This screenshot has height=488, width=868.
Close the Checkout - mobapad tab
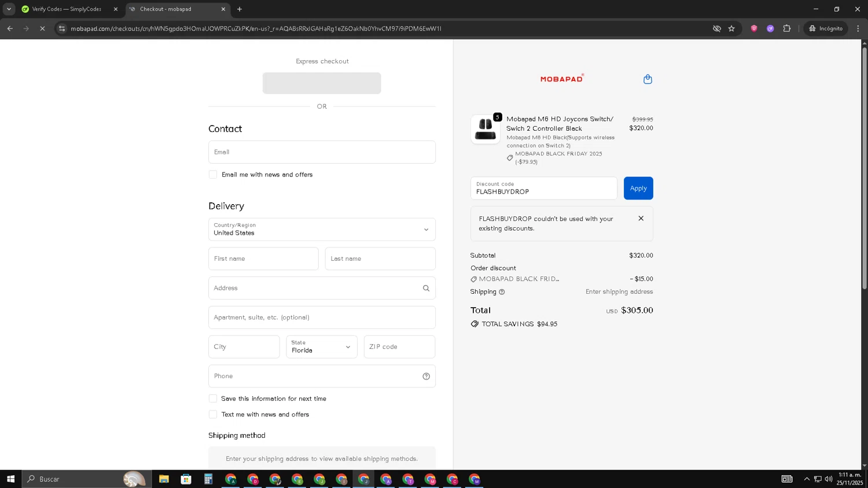click(x=223, y=9)
